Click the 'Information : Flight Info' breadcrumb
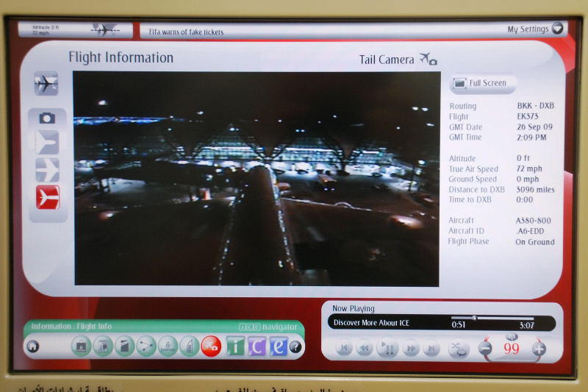Viewport: 588px width, 392px height. 71,327
